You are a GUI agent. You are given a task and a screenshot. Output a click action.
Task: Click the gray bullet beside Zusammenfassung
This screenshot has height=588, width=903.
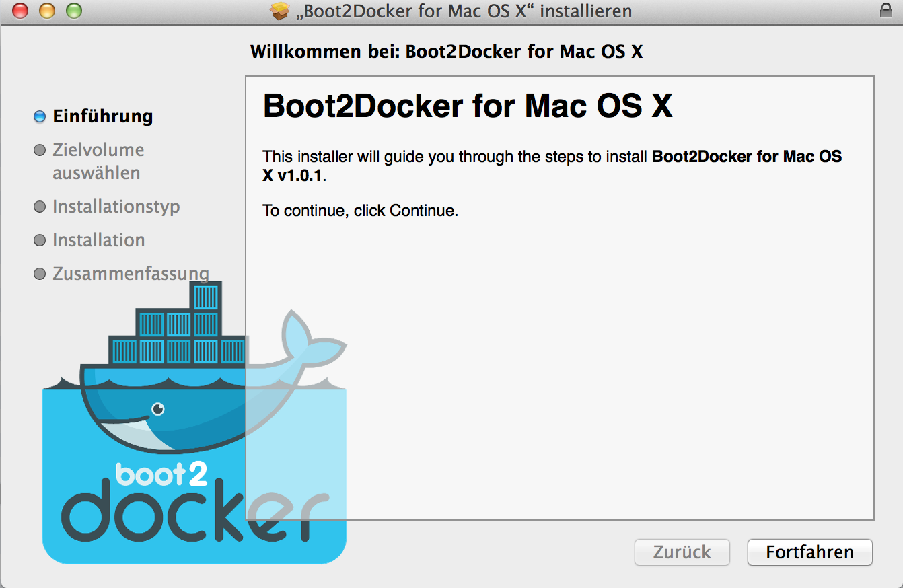point(40,274)
